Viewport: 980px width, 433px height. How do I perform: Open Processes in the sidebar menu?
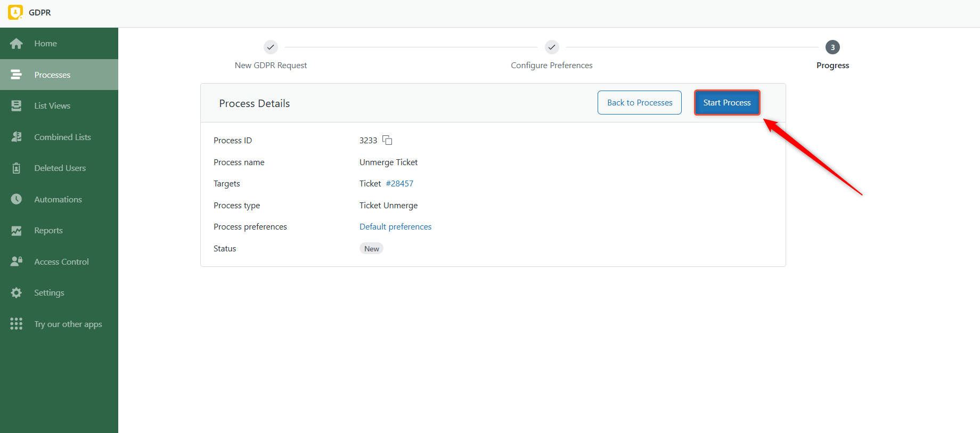(x=52, y=75)
